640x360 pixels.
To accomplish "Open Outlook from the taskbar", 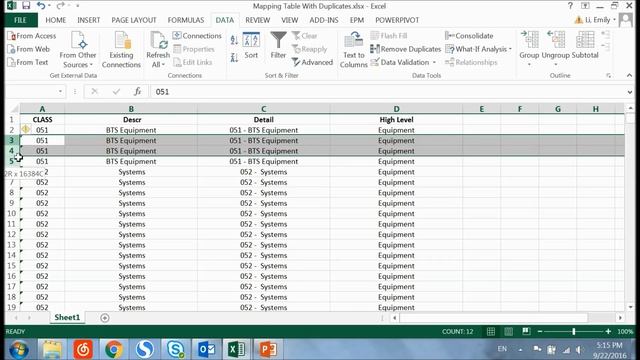I will pyautogui.click(x=207, y=349).
